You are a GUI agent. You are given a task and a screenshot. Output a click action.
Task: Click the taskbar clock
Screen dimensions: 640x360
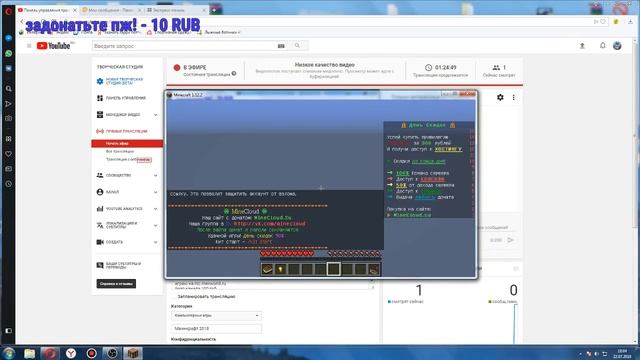(x=622, y=353)
